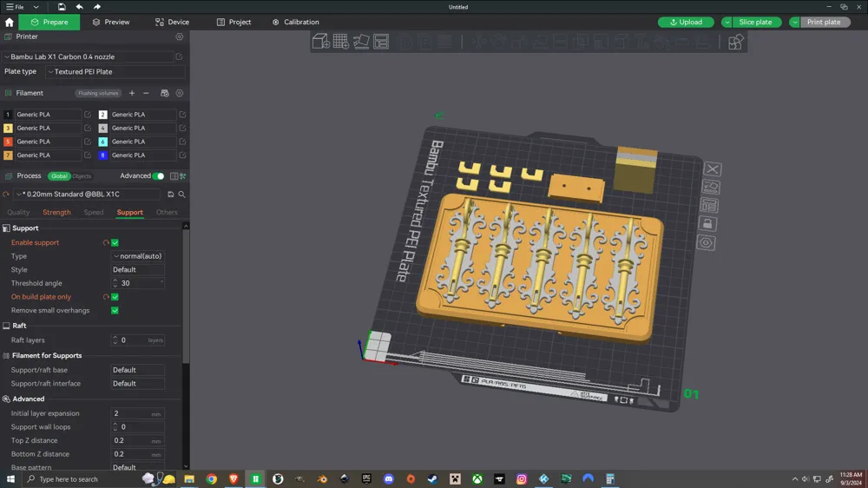868x488 pixels.
Task: Switch to the Project tab
Action: [233, 23]
